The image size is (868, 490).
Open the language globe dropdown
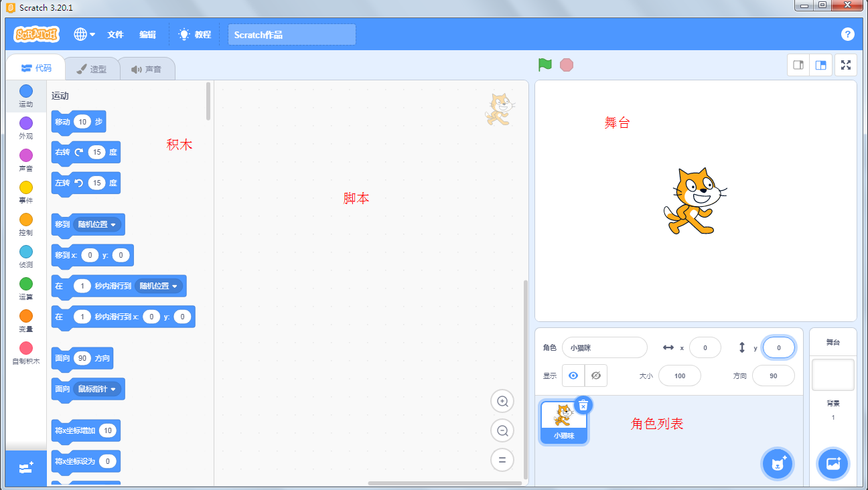click(84, 34)
